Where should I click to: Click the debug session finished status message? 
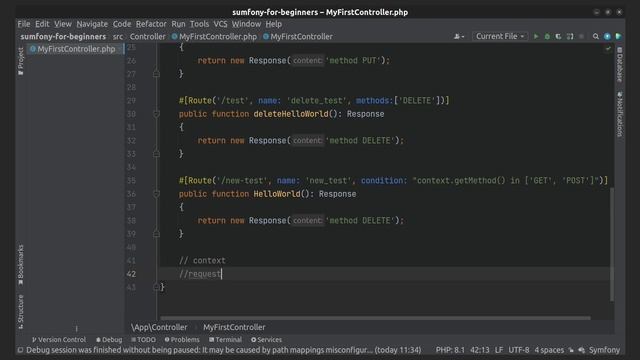coord(224,350)
